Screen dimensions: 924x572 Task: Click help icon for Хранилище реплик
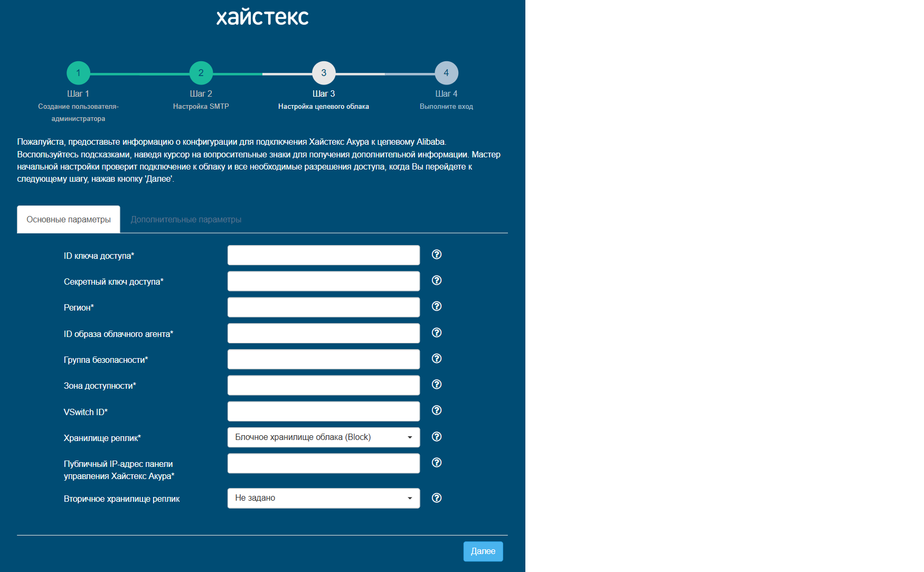pyautogui.click(x=437, y=437)
